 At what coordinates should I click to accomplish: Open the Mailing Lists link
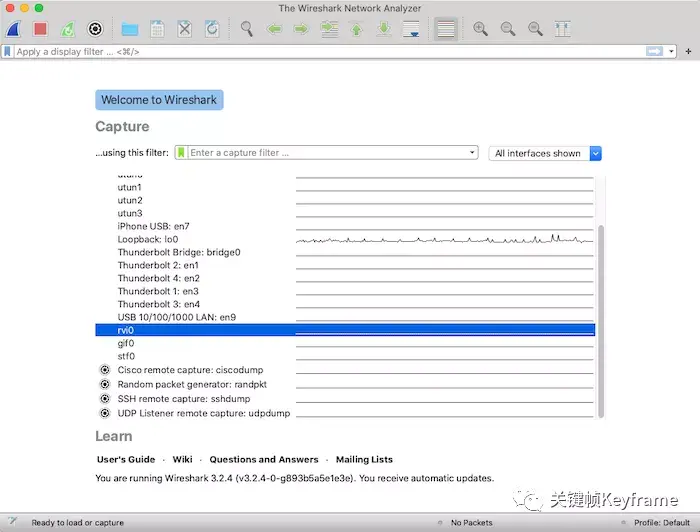(364, 459)
